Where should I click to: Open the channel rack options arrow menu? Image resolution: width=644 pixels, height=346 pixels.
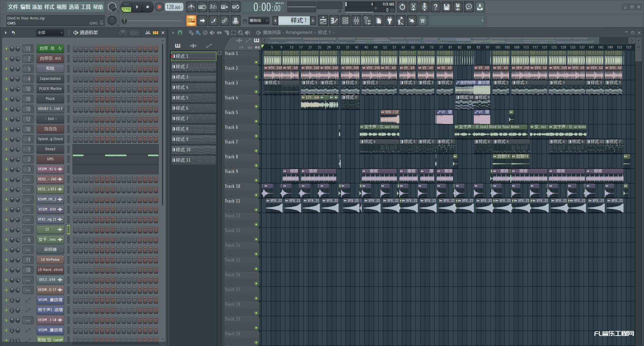click(6, 33)
